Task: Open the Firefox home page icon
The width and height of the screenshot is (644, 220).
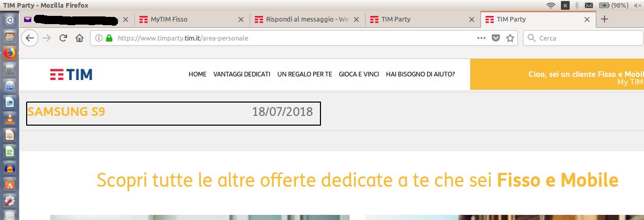Action: 79,38
